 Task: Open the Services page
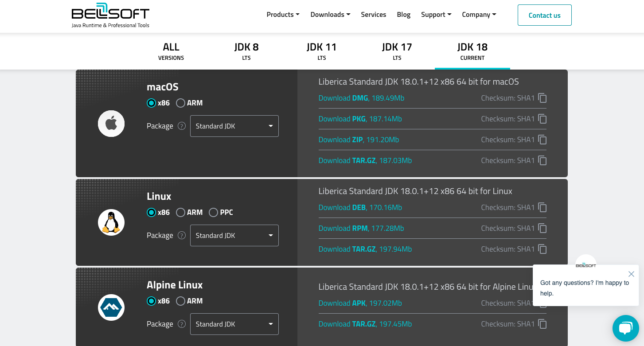point(374,15)
